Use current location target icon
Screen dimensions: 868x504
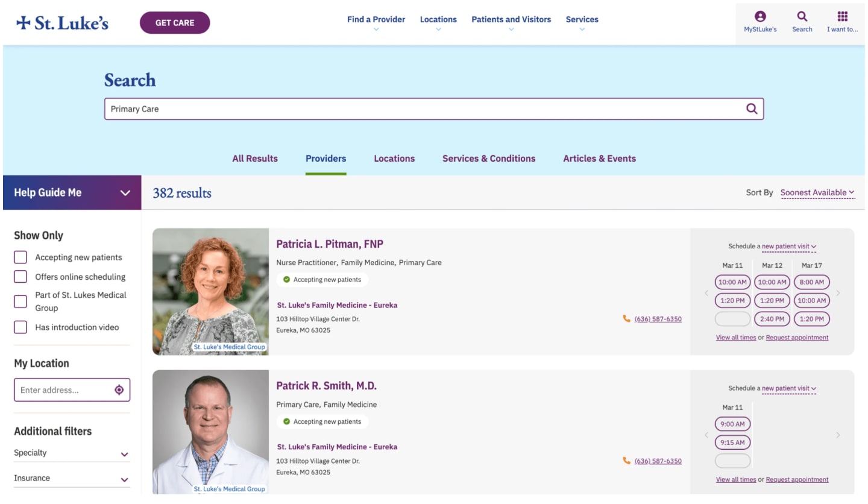click(119, 390)
